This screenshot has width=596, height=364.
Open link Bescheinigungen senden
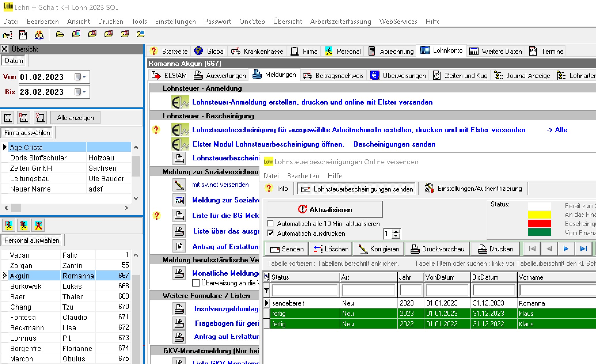point(394,144)
